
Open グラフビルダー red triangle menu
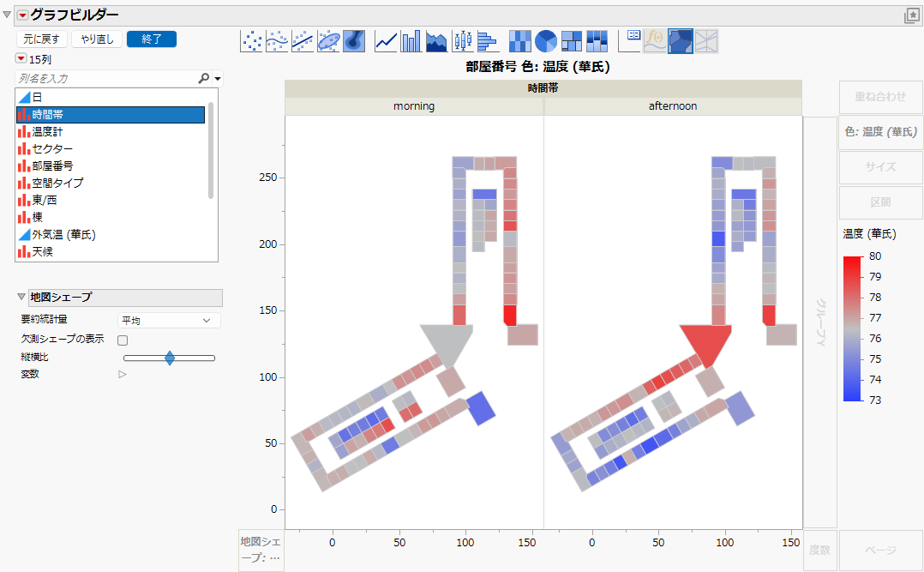tap(22, 15)
